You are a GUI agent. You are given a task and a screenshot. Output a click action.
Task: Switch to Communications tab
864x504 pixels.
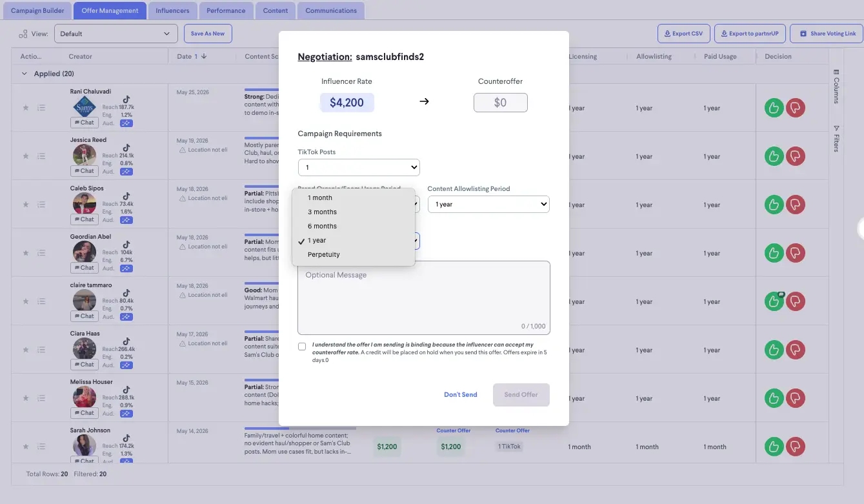tap(331, 10)
